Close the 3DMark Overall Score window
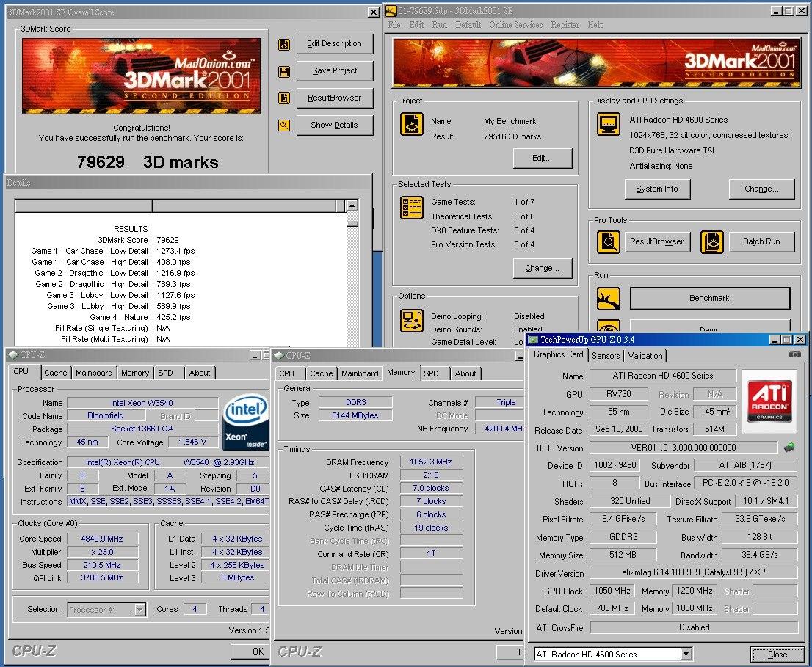This screenshot has width=812, height=667. (373, 12)
